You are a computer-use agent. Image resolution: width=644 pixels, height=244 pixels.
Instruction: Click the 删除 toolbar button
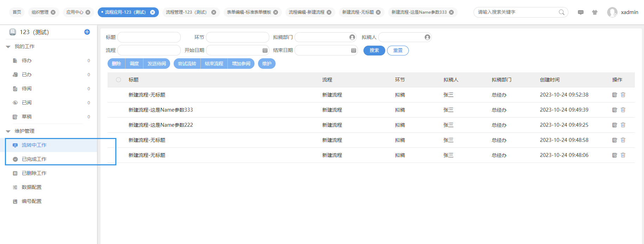pyautogui.click(x=116, y=64)
